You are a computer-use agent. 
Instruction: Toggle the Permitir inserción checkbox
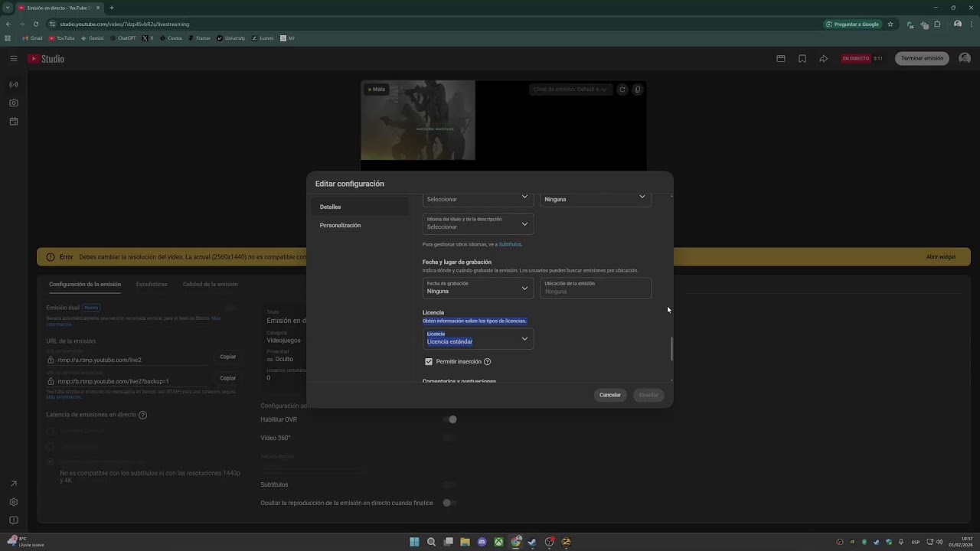click(429, 362)
